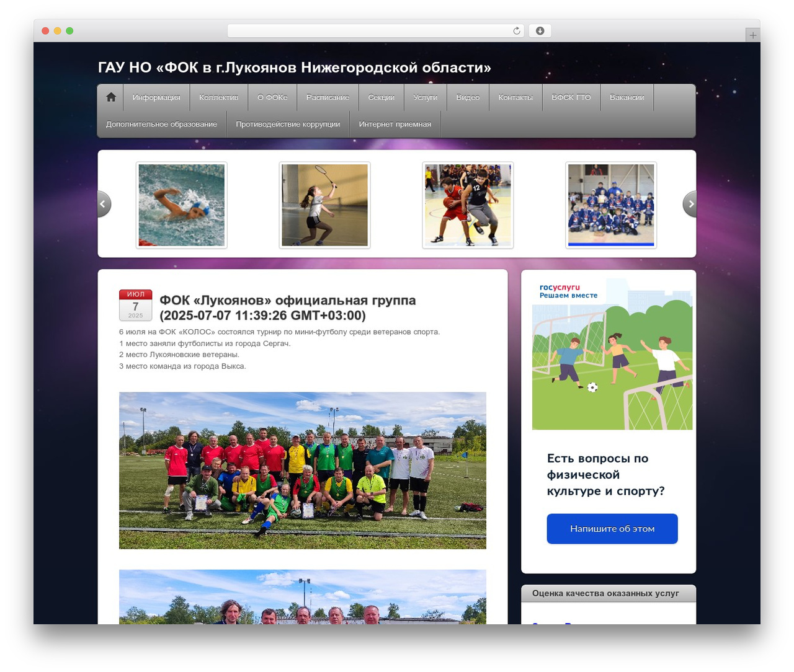Open the veterans football team group photo
794x672 pixels.
(x=303, y=471)
